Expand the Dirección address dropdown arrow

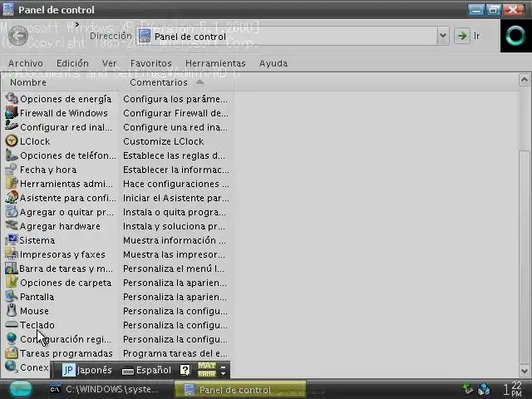[x=443, y=36]
